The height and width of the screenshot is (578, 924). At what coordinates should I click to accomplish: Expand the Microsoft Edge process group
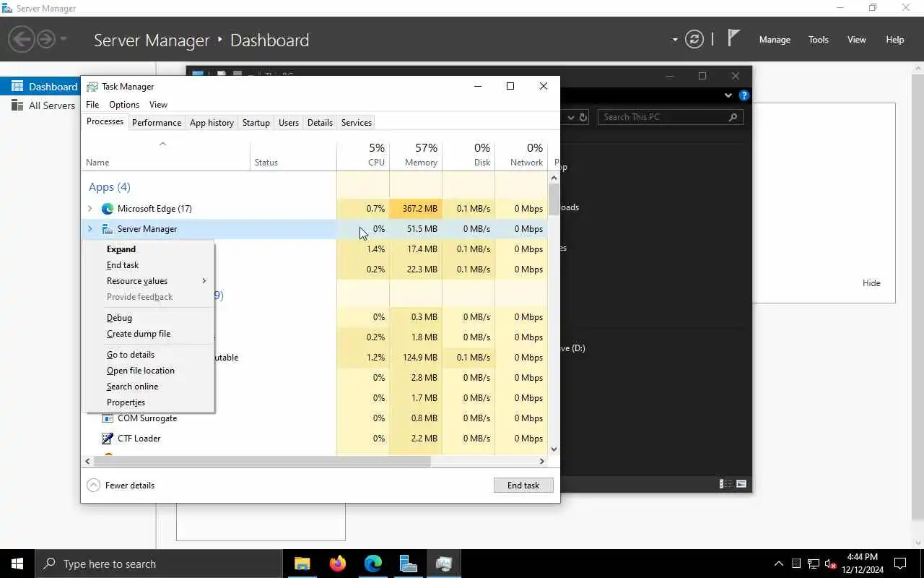pyautogui.click(x=90, y=209)
